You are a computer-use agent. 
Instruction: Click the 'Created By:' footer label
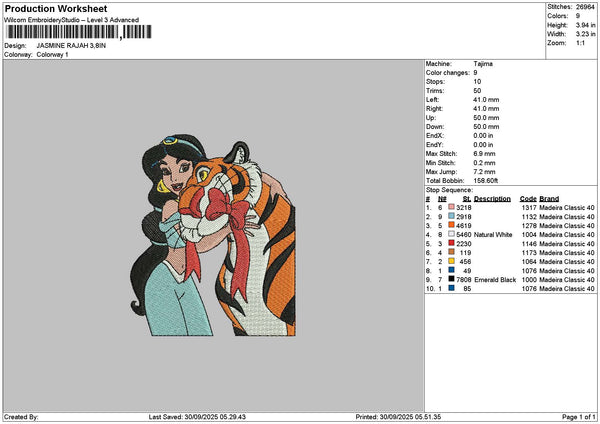tap(21, 417)
